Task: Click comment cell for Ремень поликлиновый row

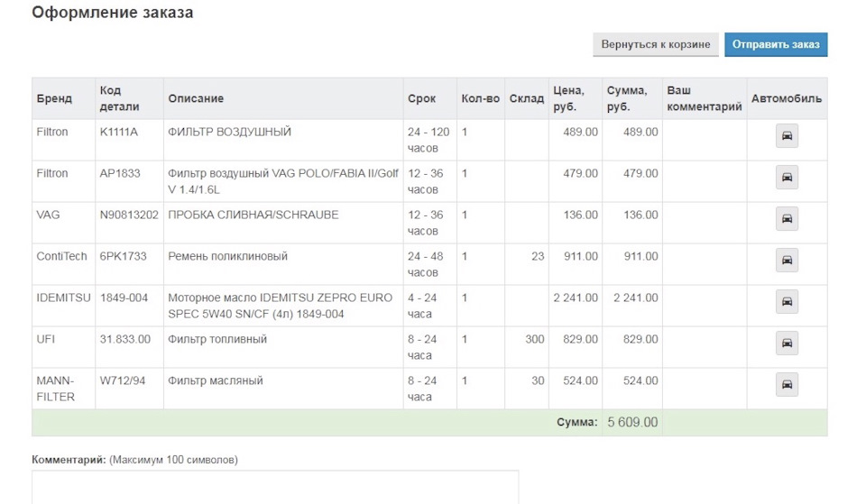Action: (x=705, y=264)
